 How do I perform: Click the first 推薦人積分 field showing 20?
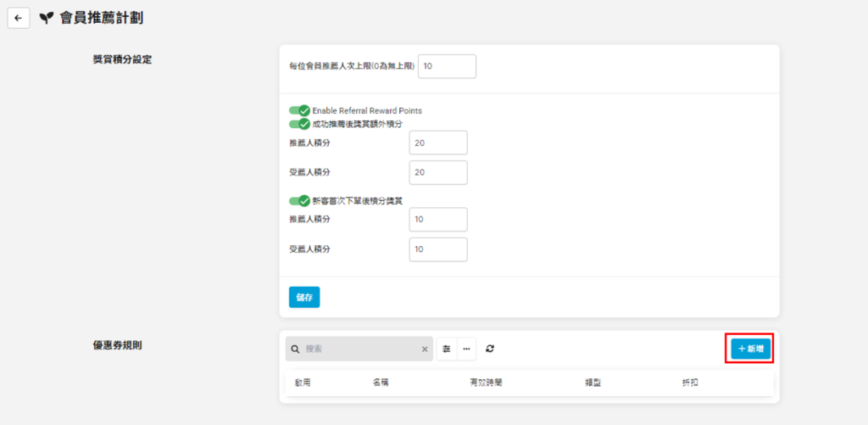[x=437, y=143]
